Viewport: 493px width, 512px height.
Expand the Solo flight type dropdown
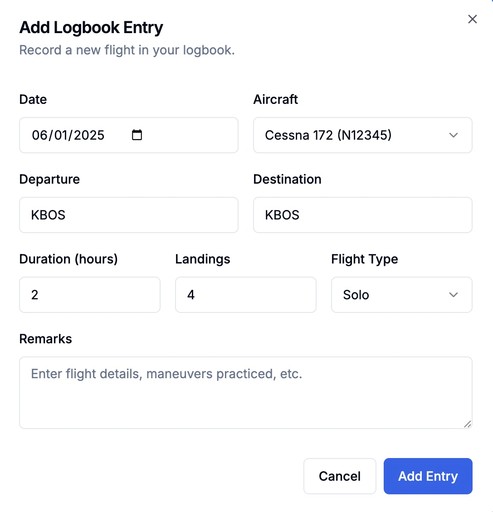pyautogui.click(x=402, y=295)
